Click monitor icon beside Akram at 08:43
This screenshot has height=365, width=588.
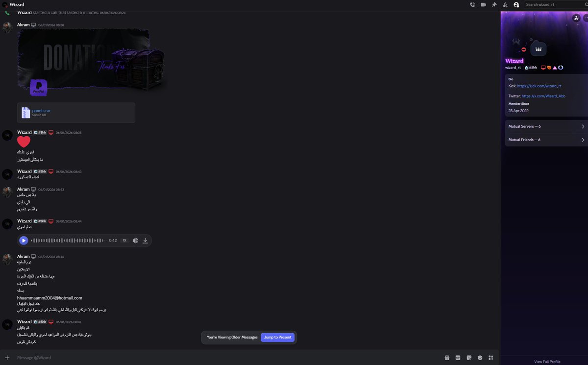point(34,189)
